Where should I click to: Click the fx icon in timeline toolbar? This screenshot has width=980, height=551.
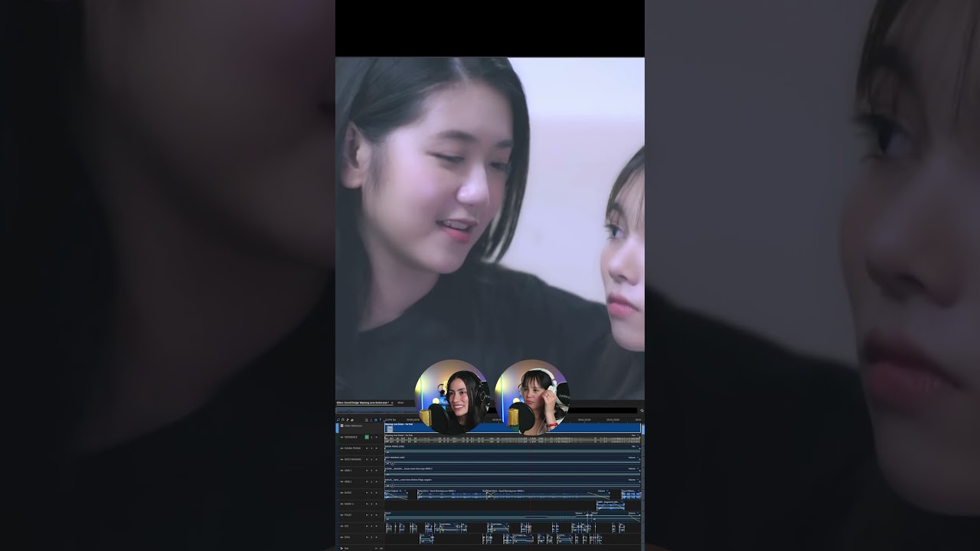(x=343, y=420)
